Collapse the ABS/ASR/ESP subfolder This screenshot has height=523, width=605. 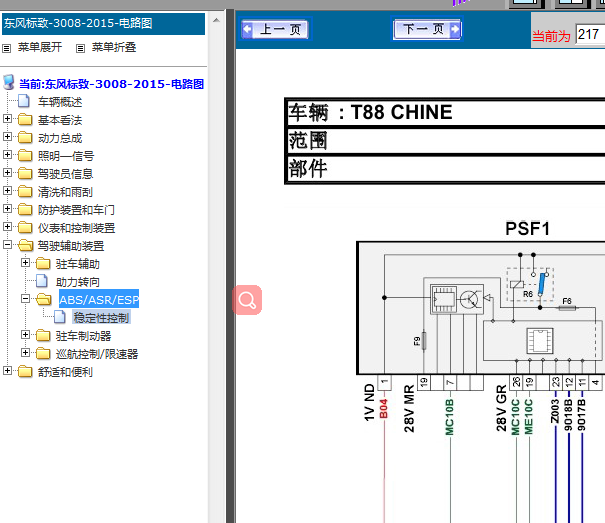click(x=25, y=298)
